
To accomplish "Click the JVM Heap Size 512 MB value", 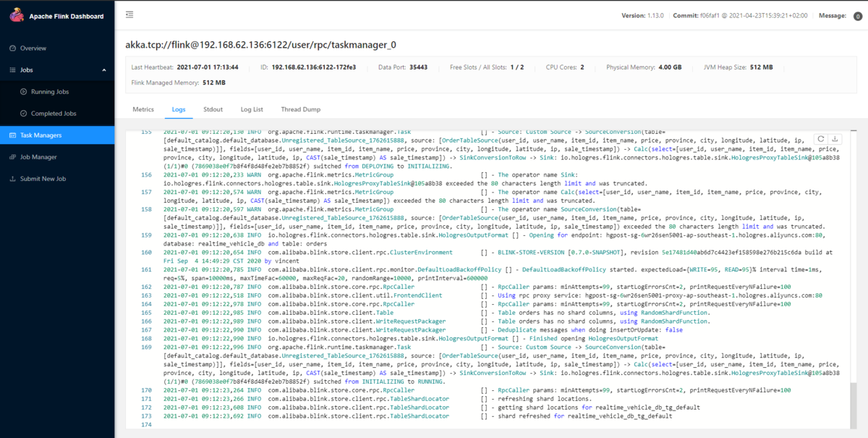I will [x=761, y=67].
